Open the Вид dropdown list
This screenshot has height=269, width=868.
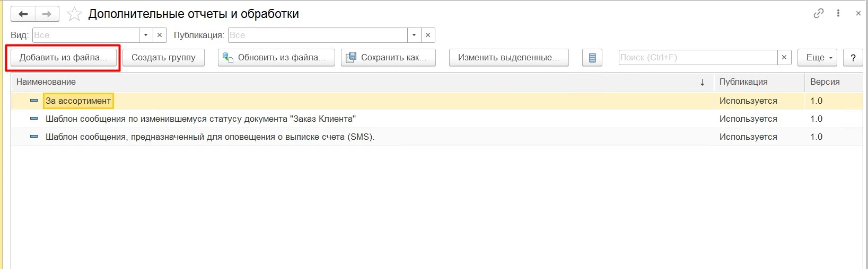[x=146, y=35]
